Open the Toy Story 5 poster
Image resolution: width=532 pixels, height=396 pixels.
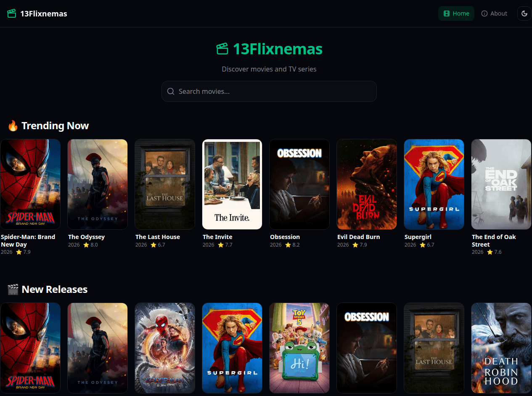pos(299,348)
